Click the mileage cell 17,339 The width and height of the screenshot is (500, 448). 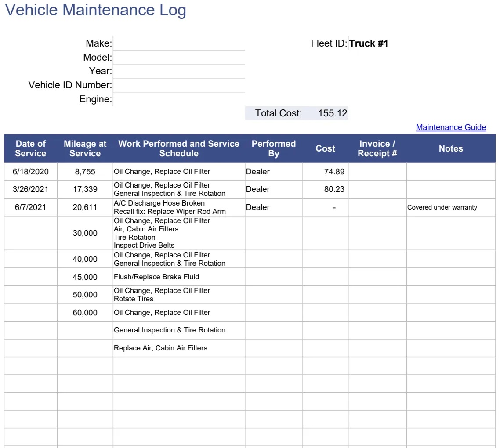click(85, 189)
